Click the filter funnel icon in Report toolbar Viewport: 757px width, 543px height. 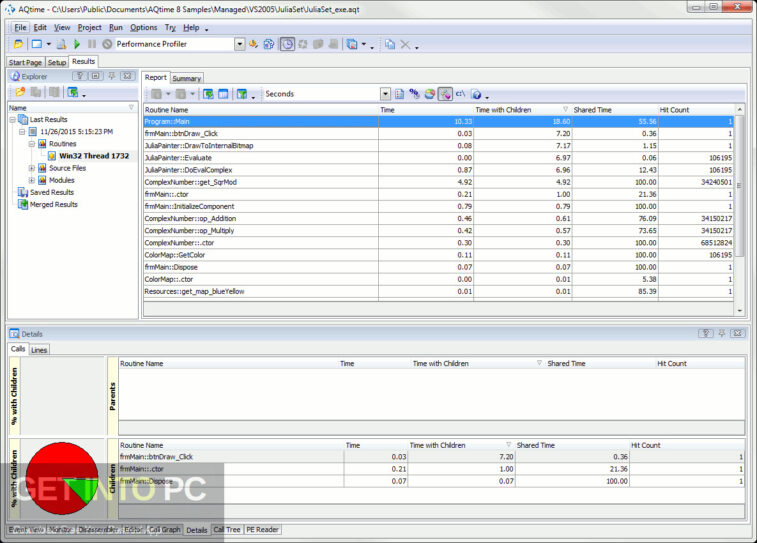pos(242,94)
